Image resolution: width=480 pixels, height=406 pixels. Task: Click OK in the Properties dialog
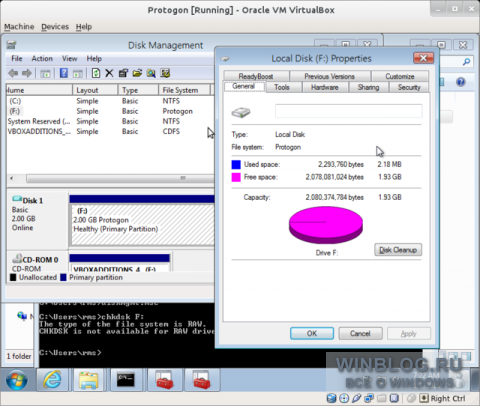pyautogui.click(x=312, y=333)
